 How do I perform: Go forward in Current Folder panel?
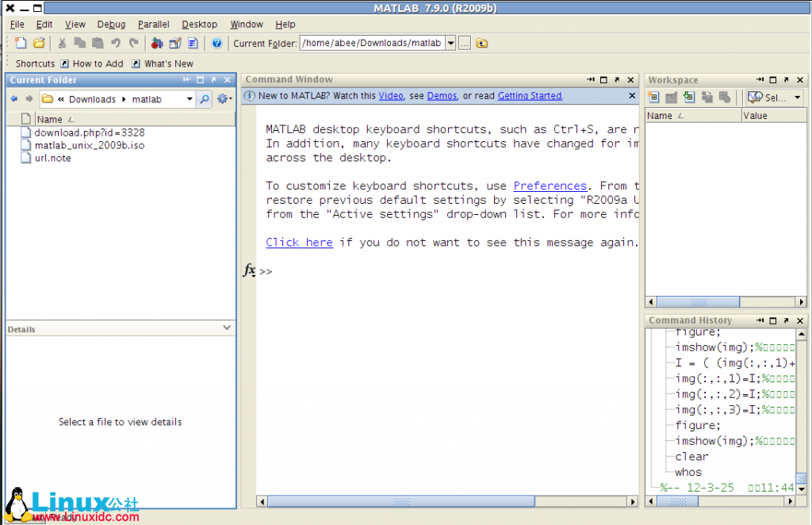pyautogui.click(x=29, y=99)
